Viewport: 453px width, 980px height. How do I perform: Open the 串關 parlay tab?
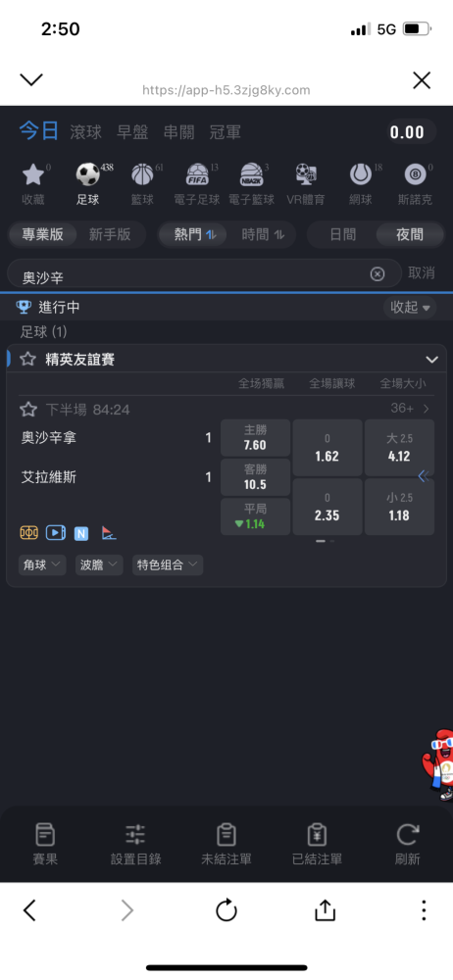click(179, 132)
